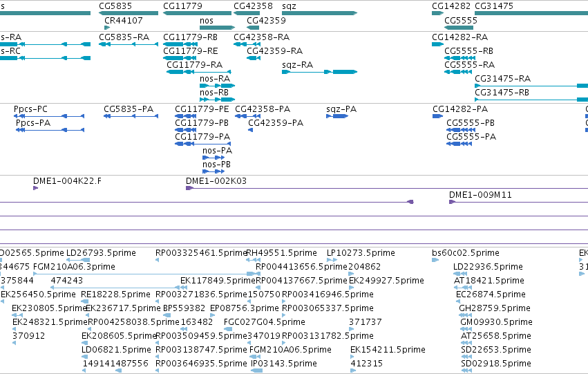
Task: Click EST EC26874.5prime
Action: [x=458, y=301]
